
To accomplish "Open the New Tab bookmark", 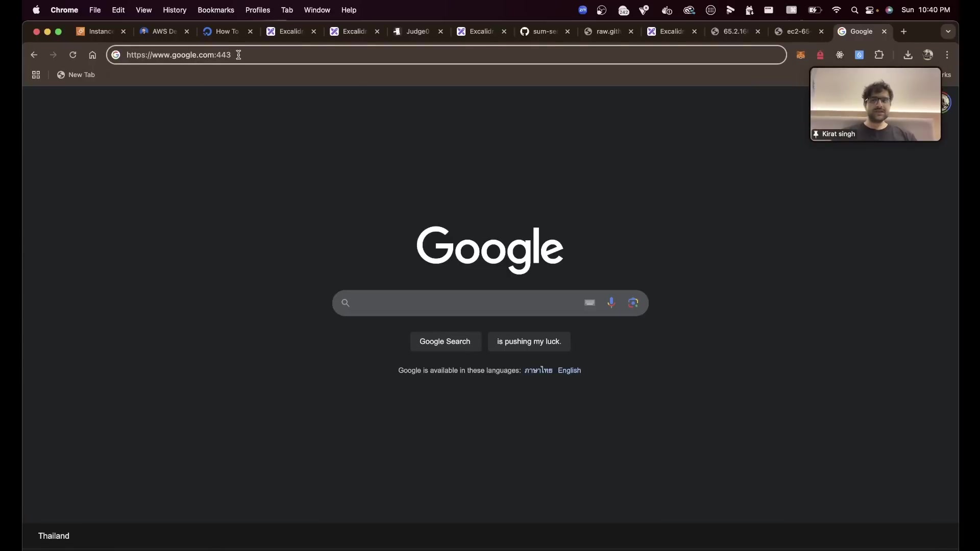I will pos(76,75).
